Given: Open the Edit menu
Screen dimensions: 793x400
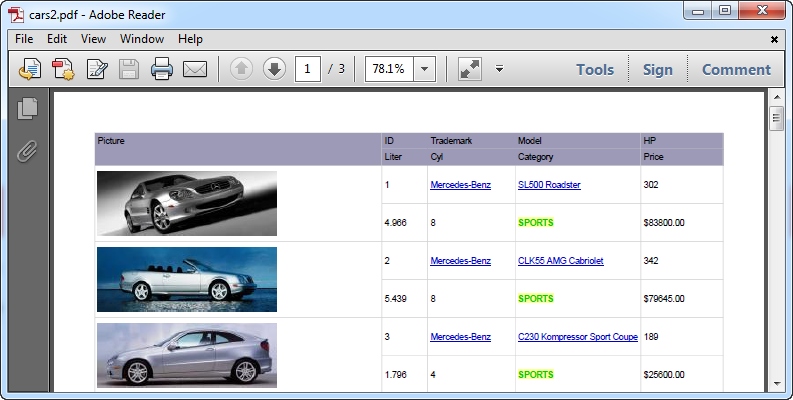Looking at the screenshot, I should pos(57,39).
